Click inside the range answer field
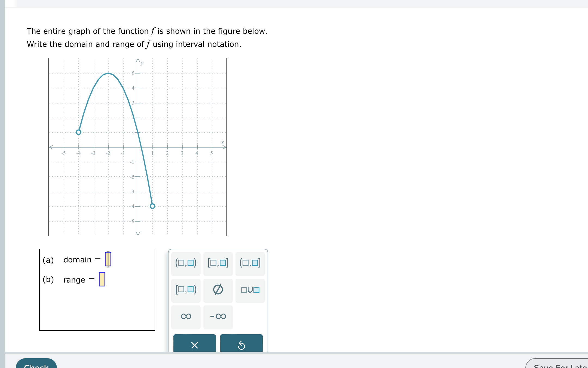Screen dimensions: 588x368 pos(102,279)
